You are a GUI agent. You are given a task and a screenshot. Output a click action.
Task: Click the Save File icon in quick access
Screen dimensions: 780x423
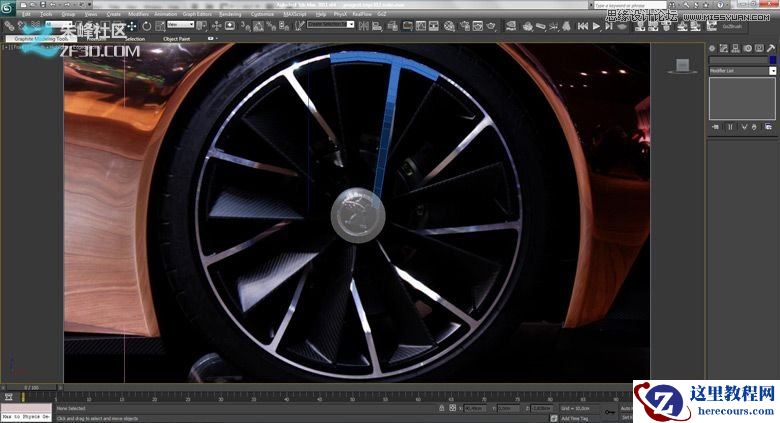[43, 4]
